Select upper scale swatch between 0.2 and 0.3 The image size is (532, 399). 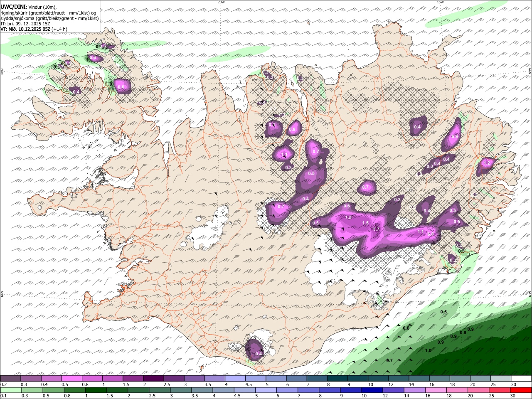[x=10, y=379]
